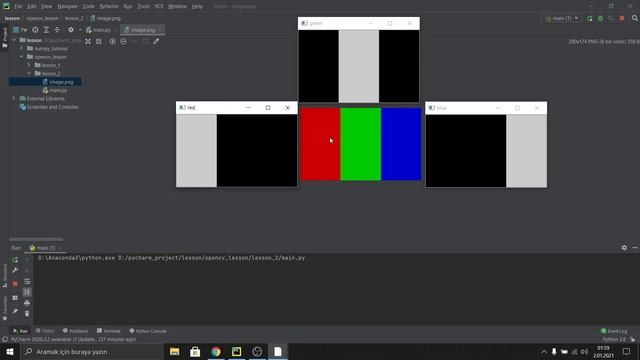Viewport: 640px width, 360px height.
Task: Click the Debug bug icon in toolbar
Action: [600, 18]
